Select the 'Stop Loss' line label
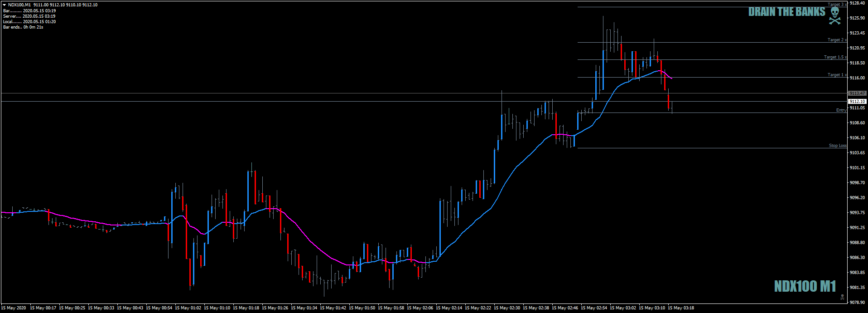Screen dimensions: 868x313 (x=838, y=146)
